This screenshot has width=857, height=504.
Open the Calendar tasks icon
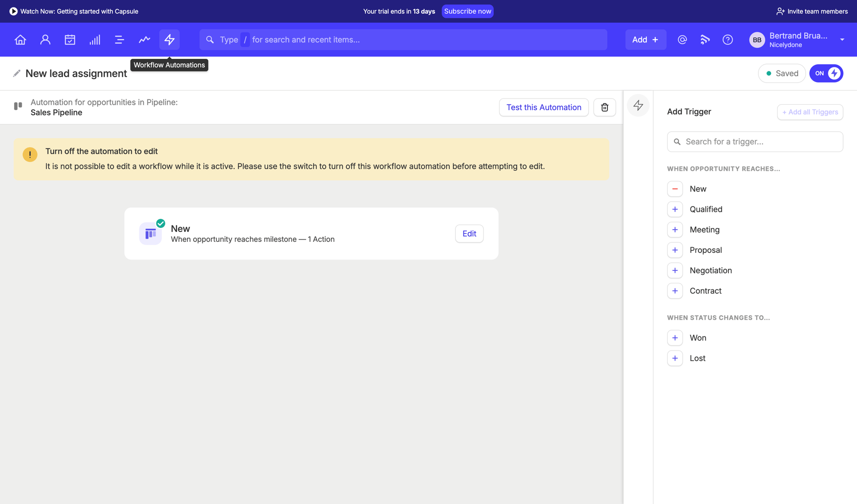(x=70, y=40)
